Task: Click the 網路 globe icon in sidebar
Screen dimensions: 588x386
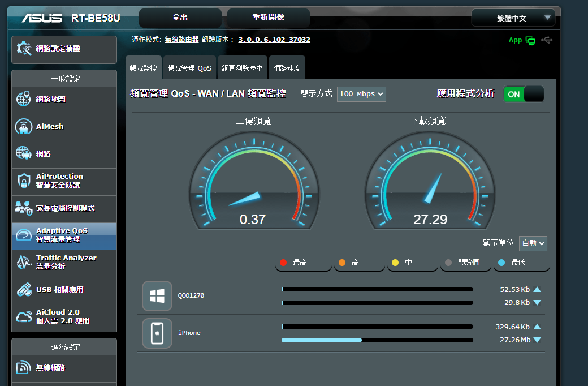Action: (x=23, y=153)
